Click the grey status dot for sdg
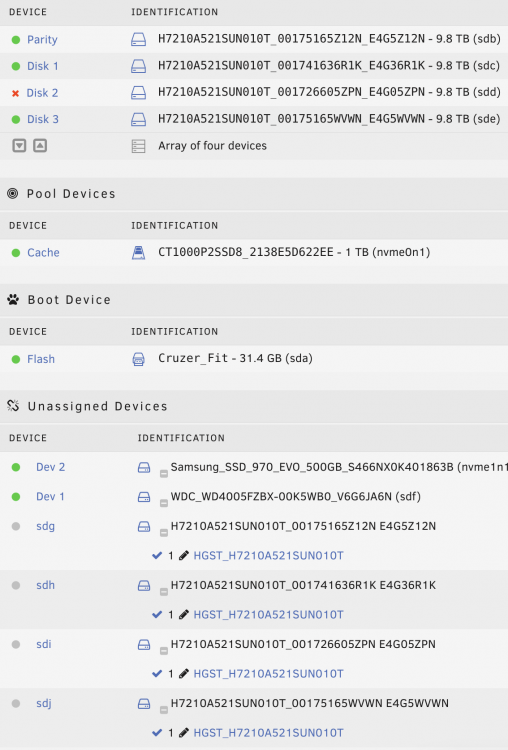 [16, 527]
